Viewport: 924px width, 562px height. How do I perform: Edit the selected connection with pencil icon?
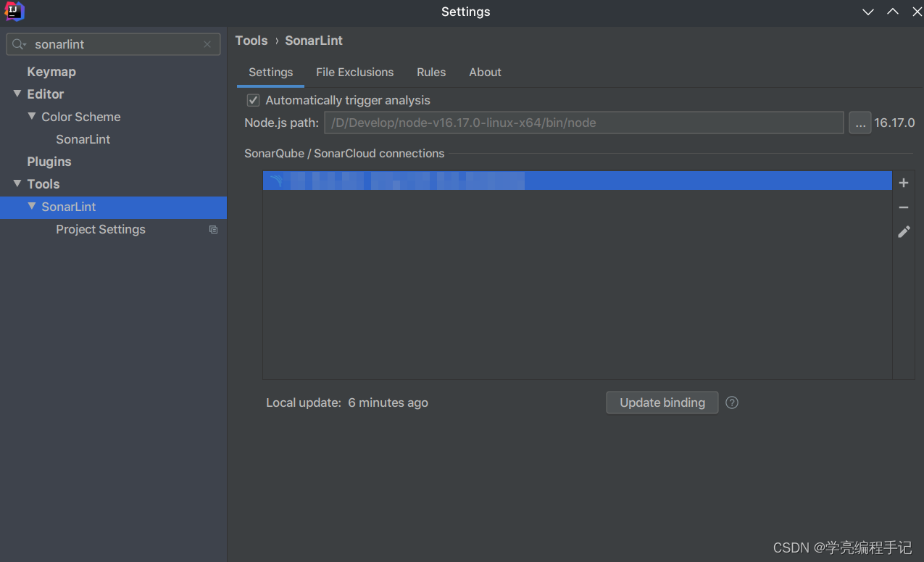903,231
